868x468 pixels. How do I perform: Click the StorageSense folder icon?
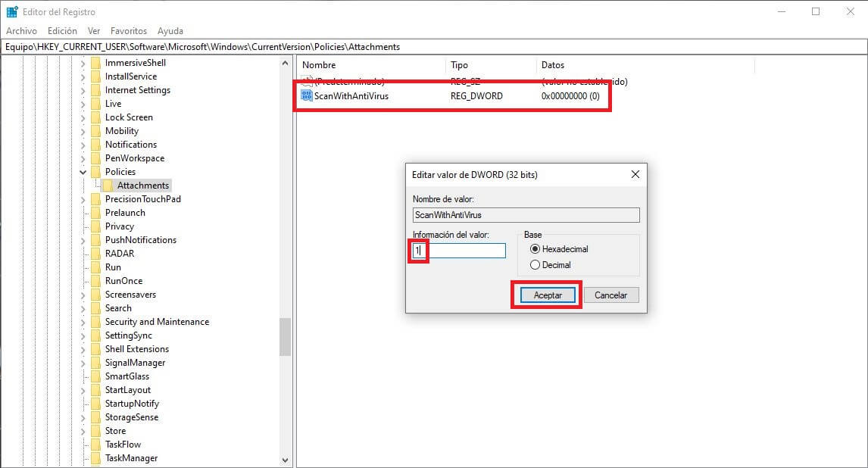(x=95, y=418)
